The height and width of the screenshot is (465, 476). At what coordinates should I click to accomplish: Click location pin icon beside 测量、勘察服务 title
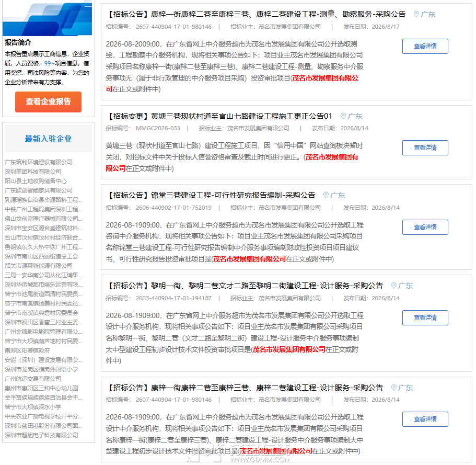click(416, 14)
